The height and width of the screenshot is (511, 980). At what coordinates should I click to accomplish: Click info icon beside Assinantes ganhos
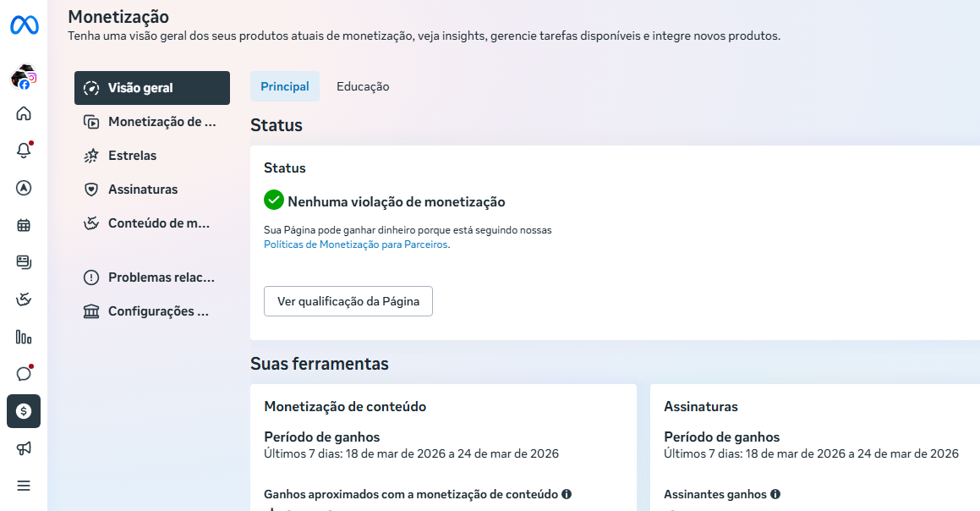(x=775, y=494)
